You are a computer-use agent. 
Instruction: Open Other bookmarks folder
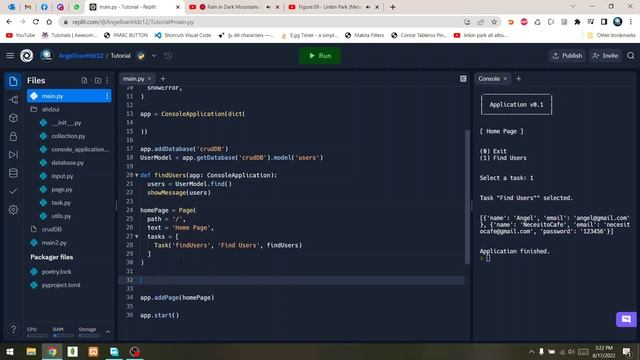pyautogui.click(x=611, y=36)
